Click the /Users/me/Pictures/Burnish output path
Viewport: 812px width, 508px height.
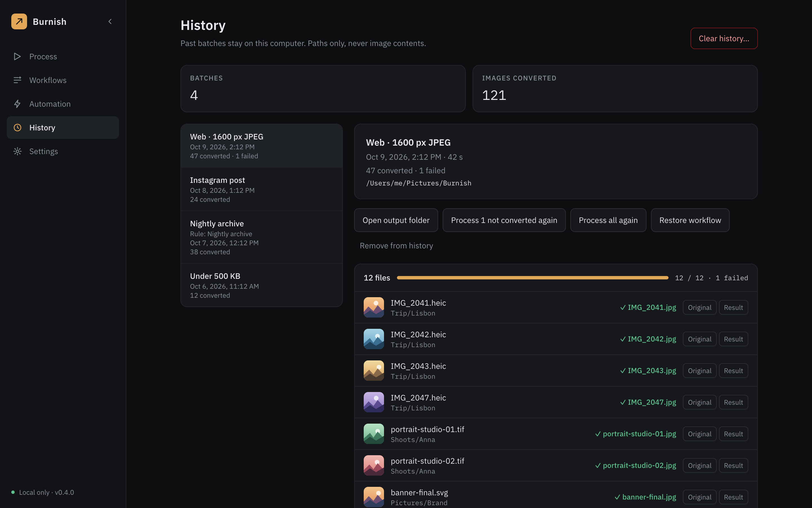tap(418, 183)
